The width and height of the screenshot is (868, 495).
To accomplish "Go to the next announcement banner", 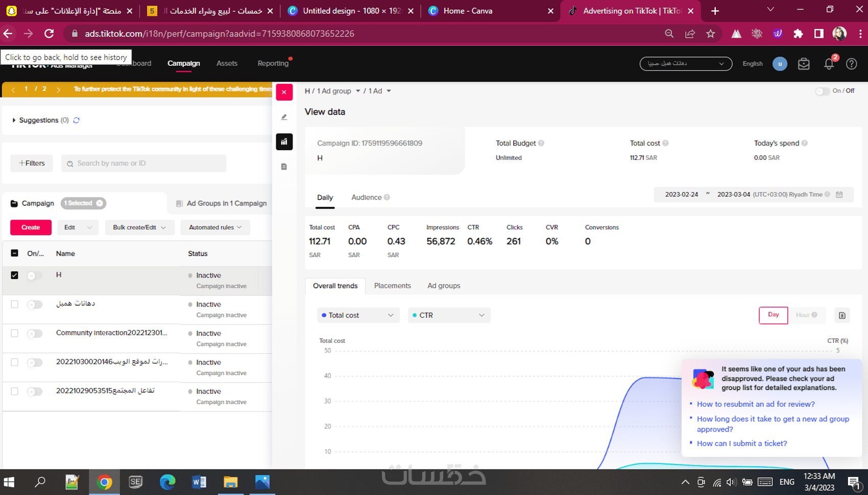I will (59, 89).
